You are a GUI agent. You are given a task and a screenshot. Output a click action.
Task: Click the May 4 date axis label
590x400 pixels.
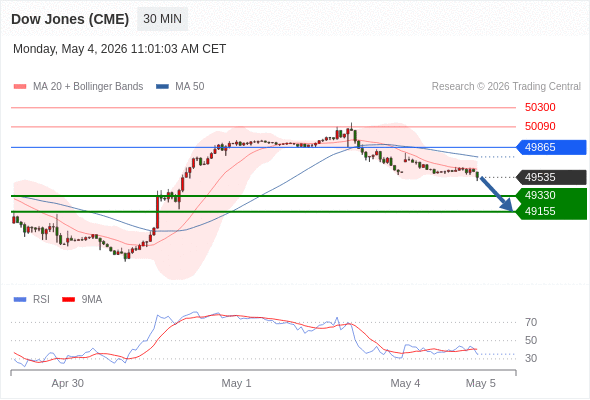405,383
